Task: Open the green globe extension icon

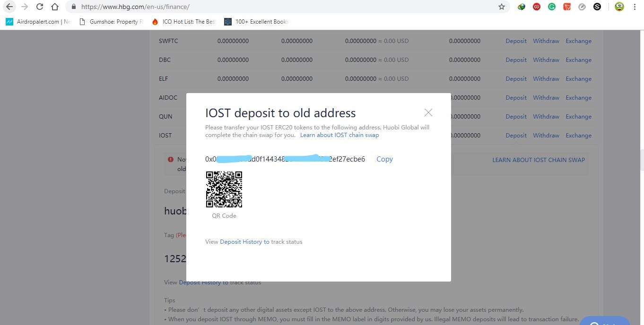Action: tap(522, 7)
